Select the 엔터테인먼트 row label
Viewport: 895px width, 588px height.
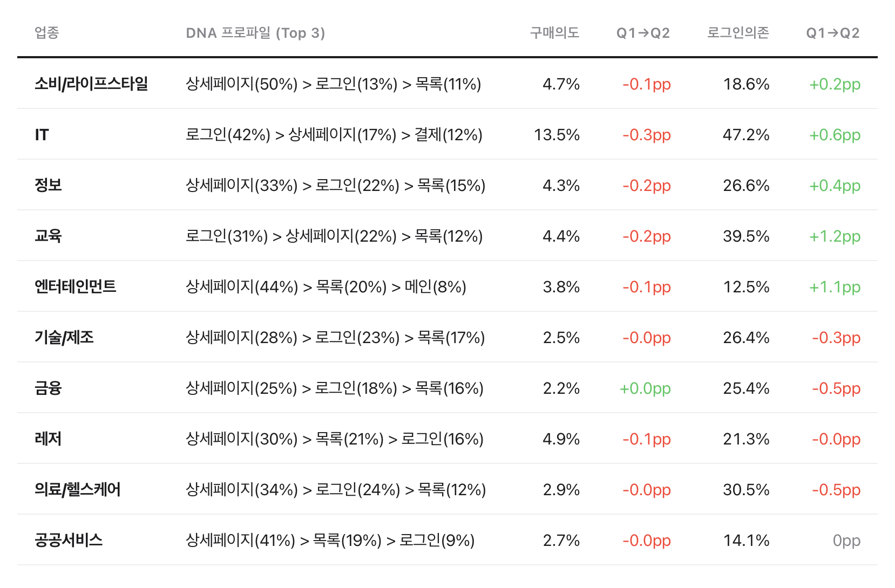click(76, 287)
